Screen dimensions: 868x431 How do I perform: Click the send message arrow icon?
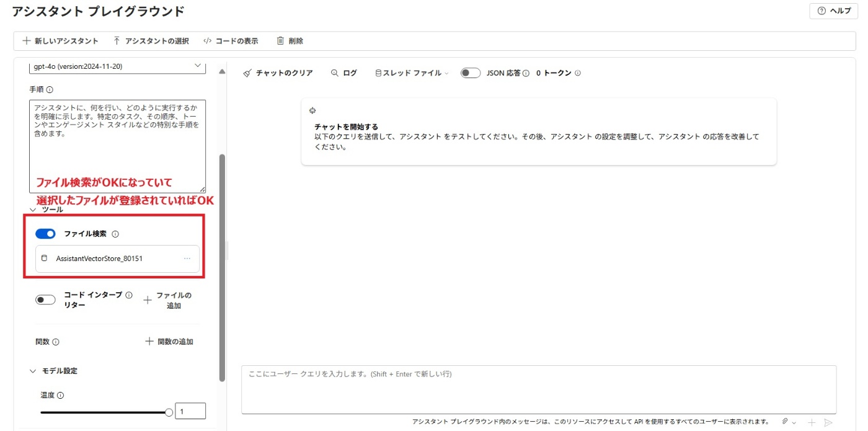tap(828, 422)
